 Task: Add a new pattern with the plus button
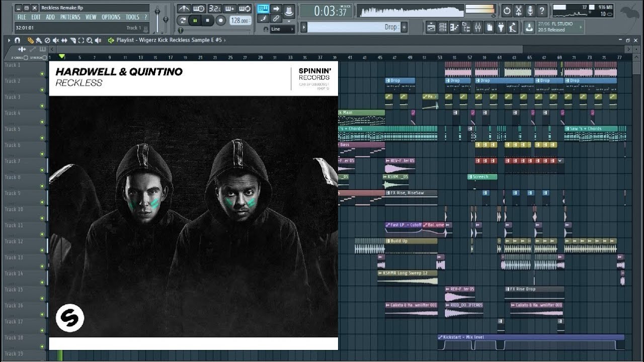click(404, 27)
